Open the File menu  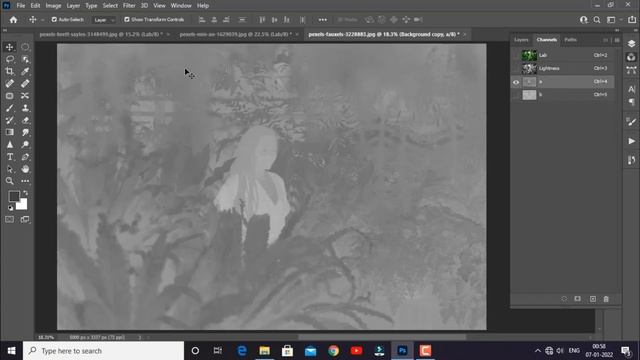tap(21, 6)
